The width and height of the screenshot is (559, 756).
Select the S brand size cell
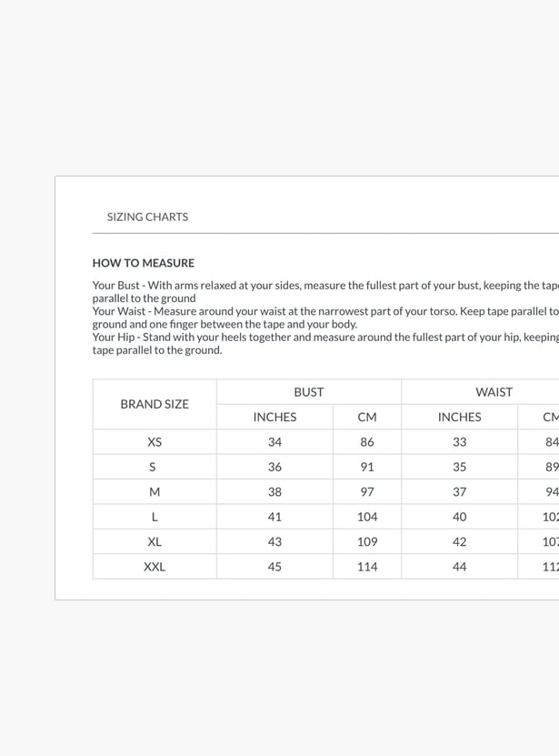point(155,467)
